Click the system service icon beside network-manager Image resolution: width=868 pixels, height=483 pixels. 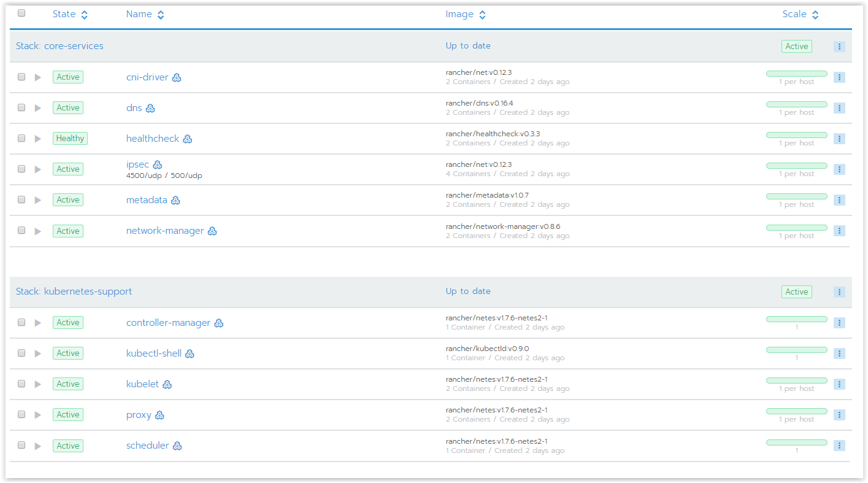(212, 231)
